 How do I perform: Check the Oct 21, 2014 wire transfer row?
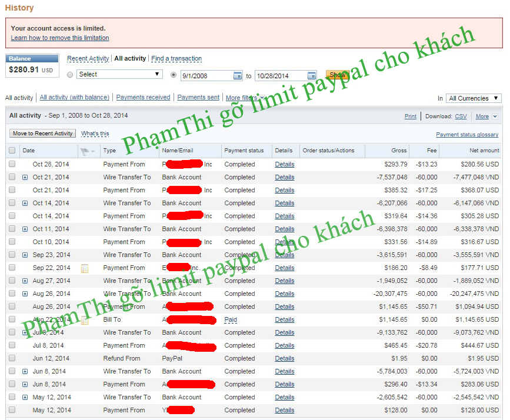[12, 176]
